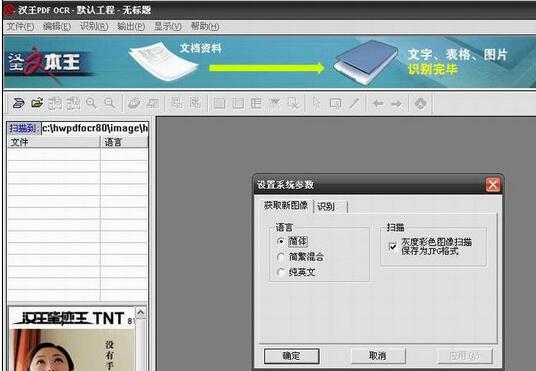Click the open folder toolbar icon
Image resolution: width=536 pixels, height=371 pixels.
coord(37,103)
